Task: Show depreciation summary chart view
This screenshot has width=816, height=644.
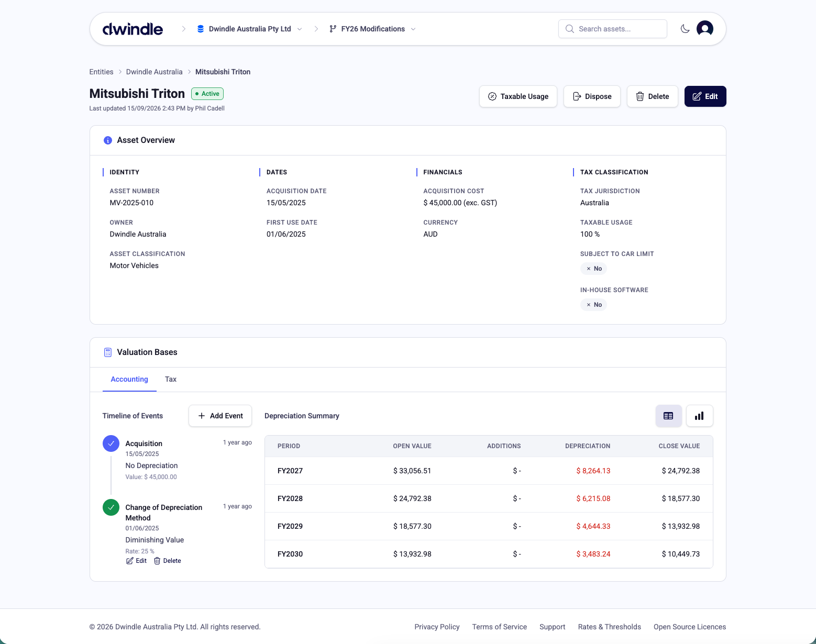Action: click(699, 416)
